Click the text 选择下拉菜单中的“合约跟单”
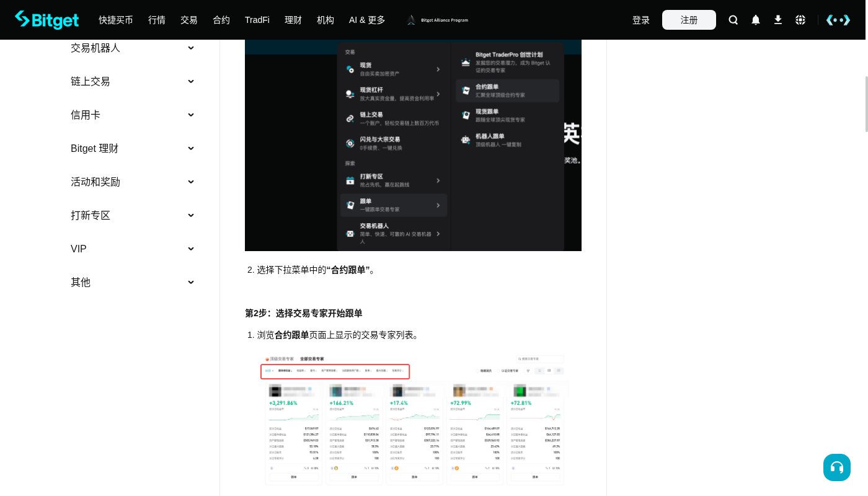Image resolution: width=868 pixels, height=496 pixels. (316, 270)
